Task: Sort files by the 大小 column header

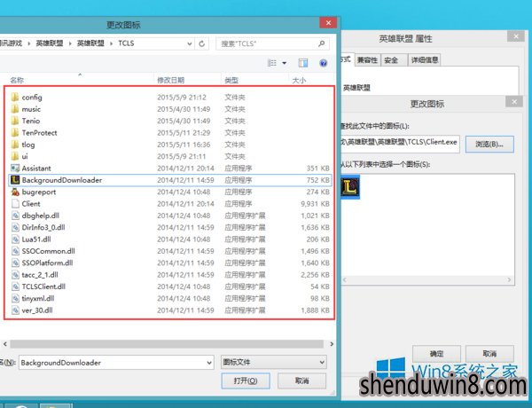Action: tap(299, 81)
